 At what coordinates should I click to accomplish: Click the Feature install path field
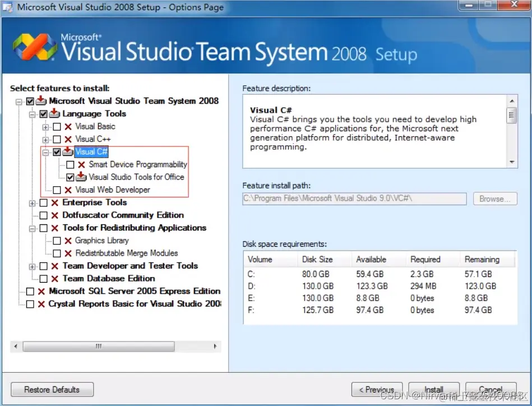[354, 199]
